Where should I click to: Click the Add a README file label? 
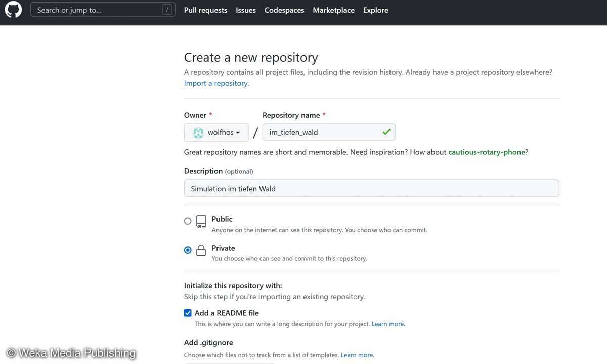[x=227, y=313]
